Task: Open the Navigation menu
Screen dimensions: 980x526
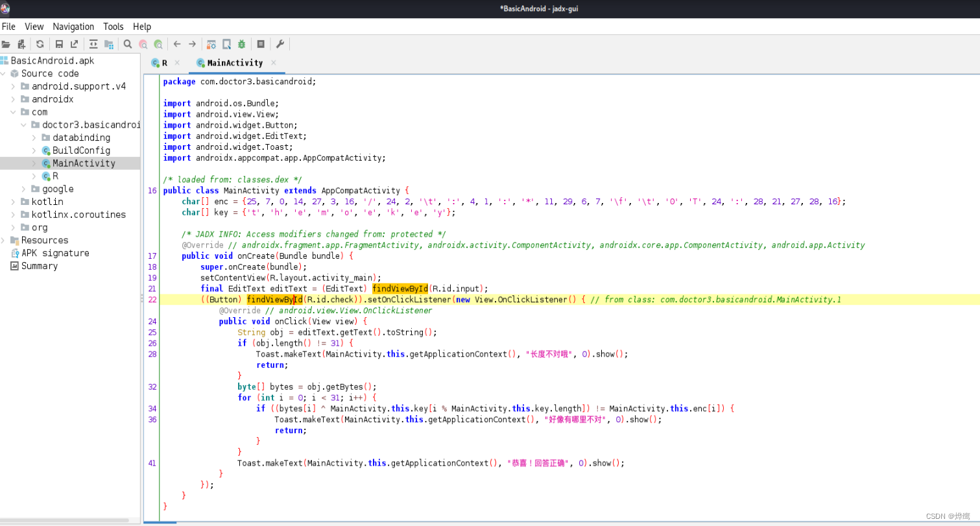Action: point(73,27)
